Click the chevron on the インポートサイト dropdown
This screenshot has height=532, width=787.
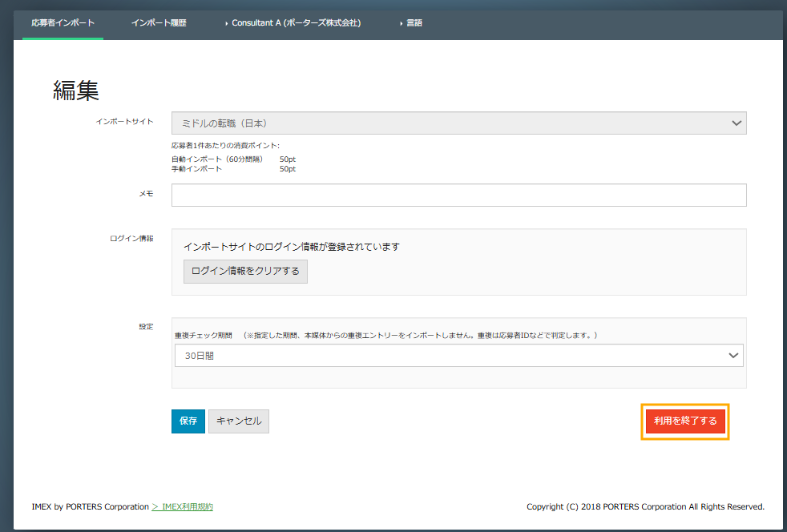(737, 123)
